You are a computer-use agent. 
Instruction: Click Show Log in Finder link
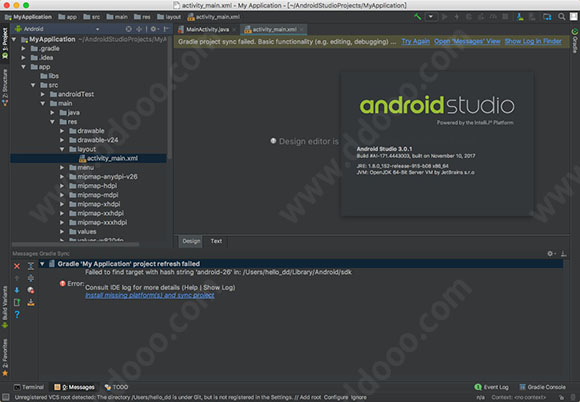[x=533, y=41]
